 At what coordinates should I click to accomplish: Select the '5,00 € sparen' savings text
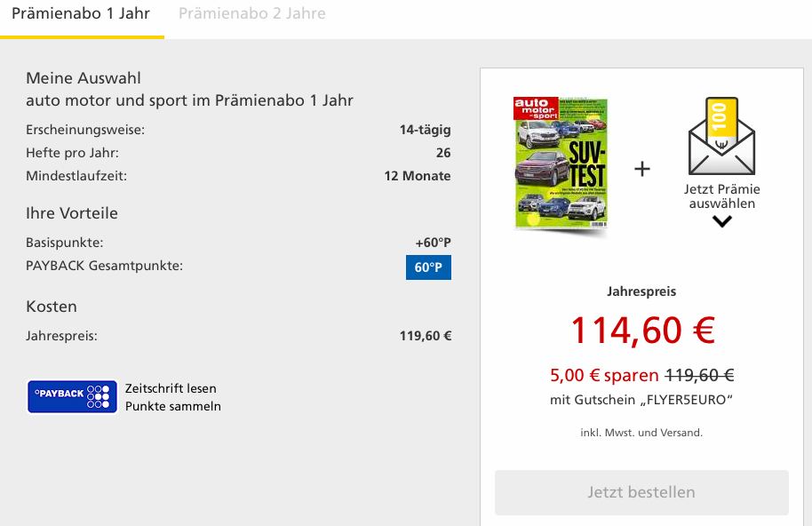(604, 375)
